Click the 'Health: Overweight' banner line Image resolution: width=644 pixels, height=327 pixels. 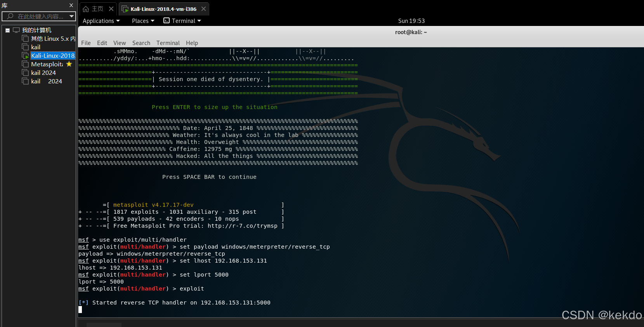pos(208,142)
